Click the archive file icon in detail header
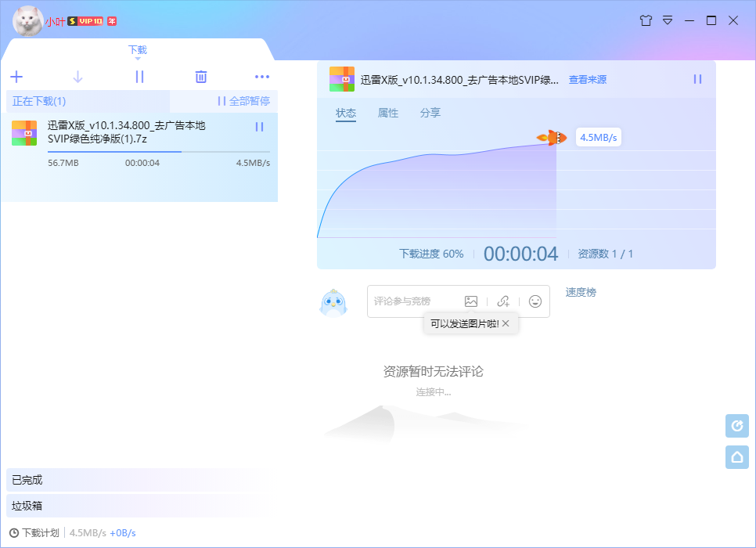Screen dimensions: 756x548 point(342,79)
